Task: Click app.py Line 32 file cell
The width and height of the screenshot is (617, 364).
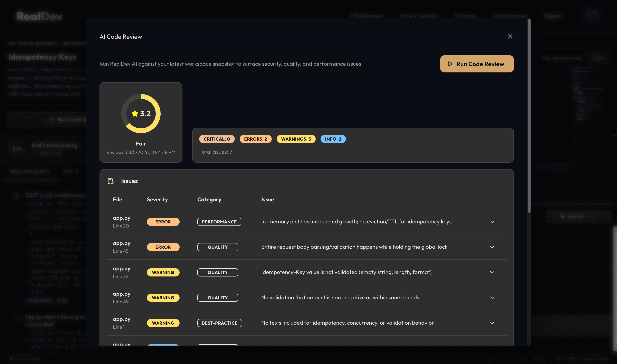Action: coord(122,272)
